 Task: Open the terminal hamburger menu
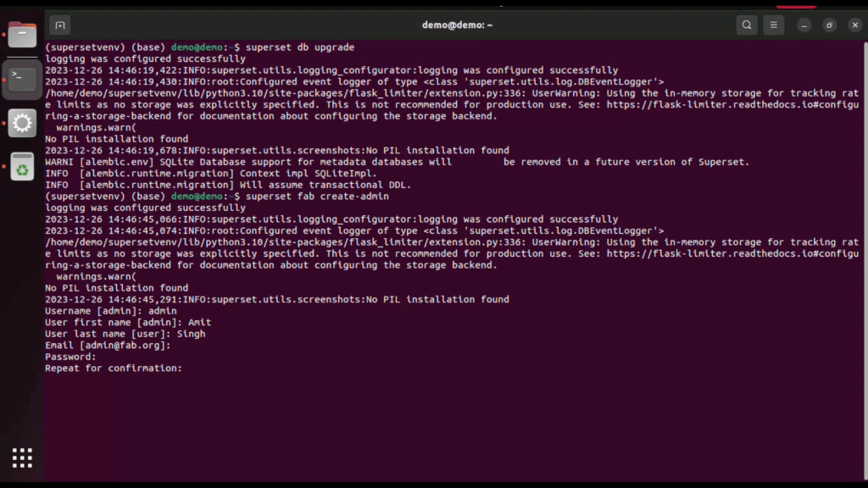click(x=773, y=25)
